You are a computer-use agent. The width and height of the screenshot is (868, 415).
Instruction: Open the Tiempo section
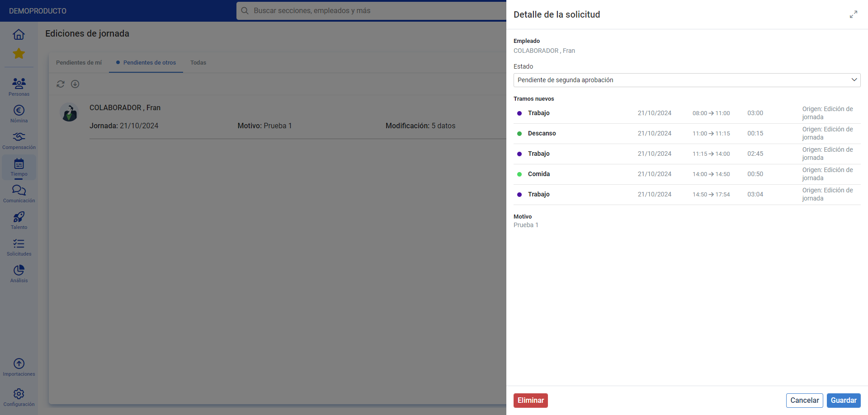coord(19,167)
